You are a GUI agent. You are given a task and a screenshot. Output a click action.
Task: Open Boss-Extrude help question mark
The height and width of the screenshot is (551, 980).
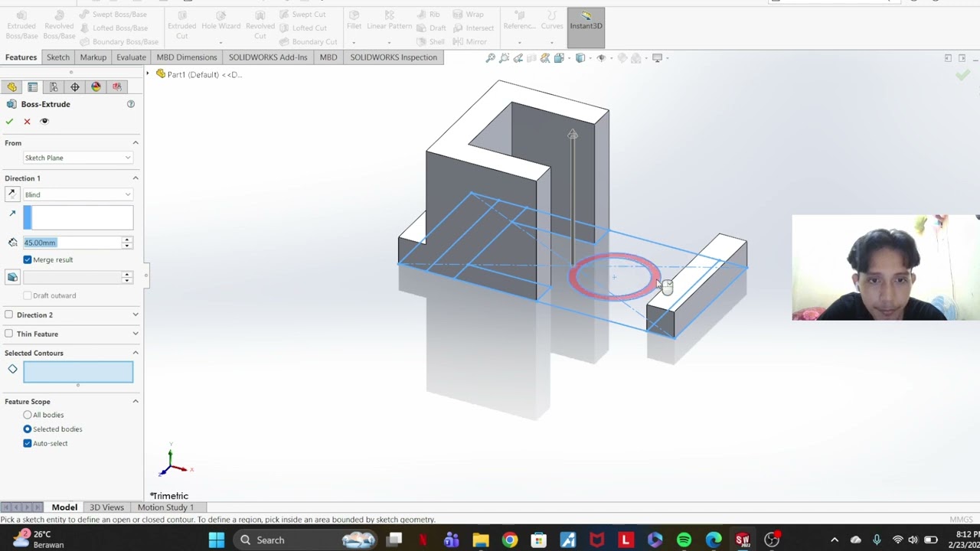click(131, 104)
